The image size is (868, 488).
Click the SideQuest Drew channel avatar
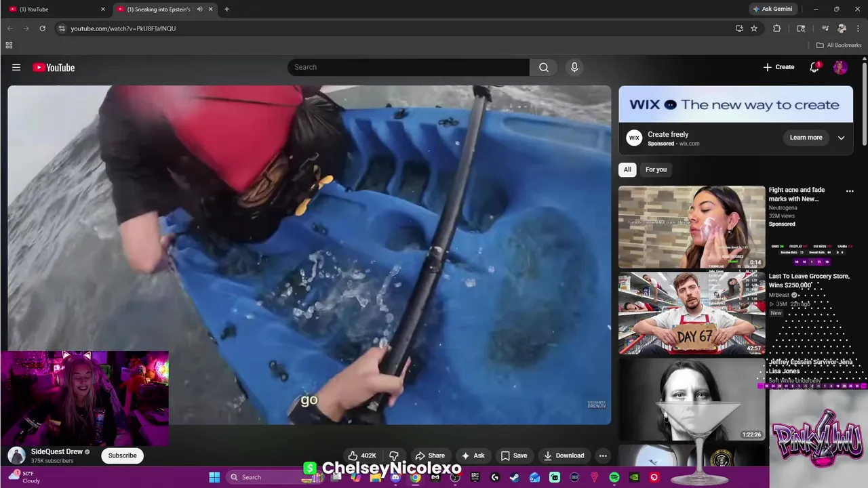point(16,455)
